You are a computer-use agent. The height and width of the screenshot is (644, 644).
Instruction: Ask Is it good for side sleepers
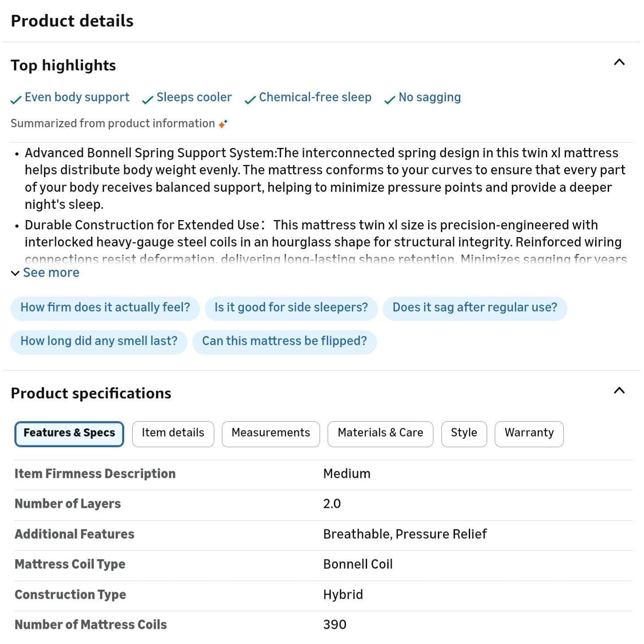[291, 307]
